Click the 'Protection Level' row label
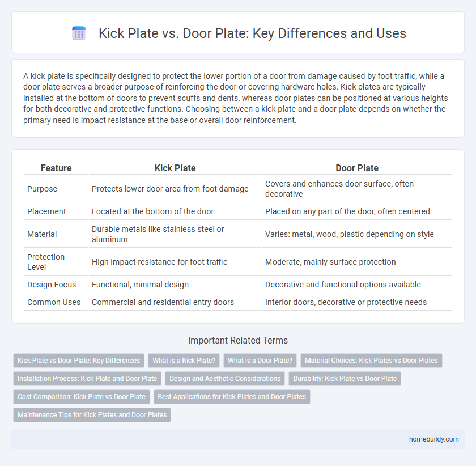 46,262
